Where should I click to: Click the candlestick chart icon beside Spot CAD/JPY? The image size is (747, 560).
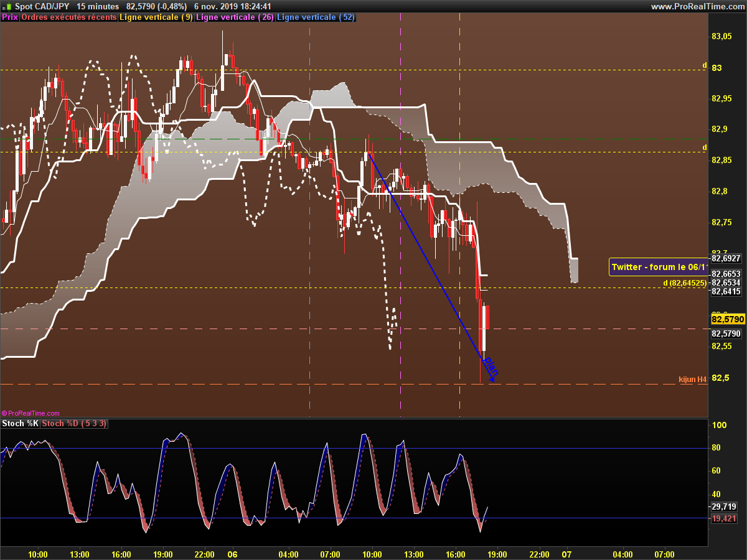[x=6, y=6]
